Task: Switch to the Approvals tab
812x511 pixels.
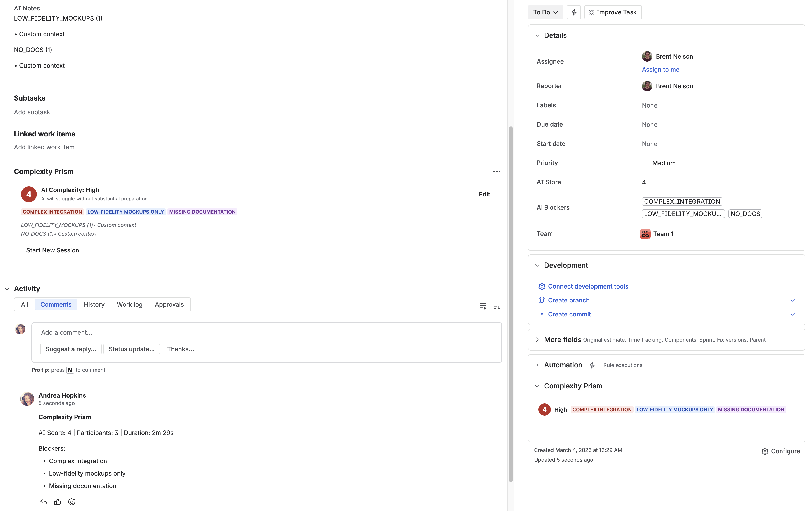Action: coord(169,304)
